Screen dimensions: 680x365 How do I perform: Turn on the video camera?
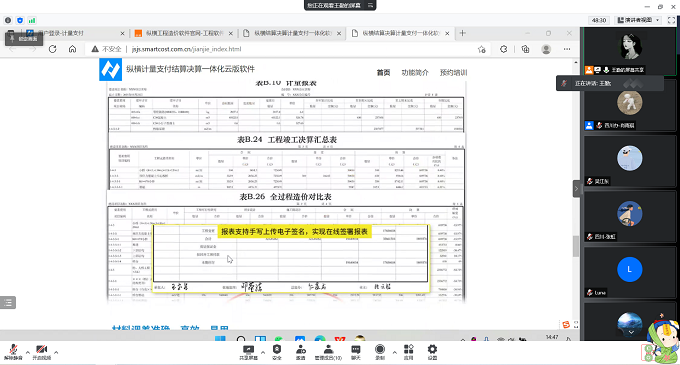click(42, 352)
